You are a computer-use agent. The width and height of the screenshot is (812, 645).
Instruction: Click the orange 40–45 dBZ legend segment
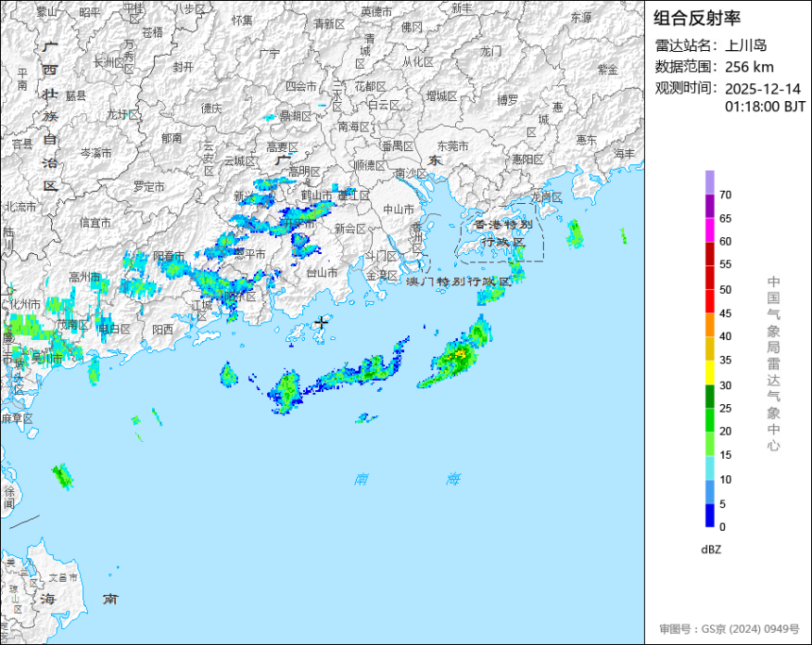pos(709,325)
